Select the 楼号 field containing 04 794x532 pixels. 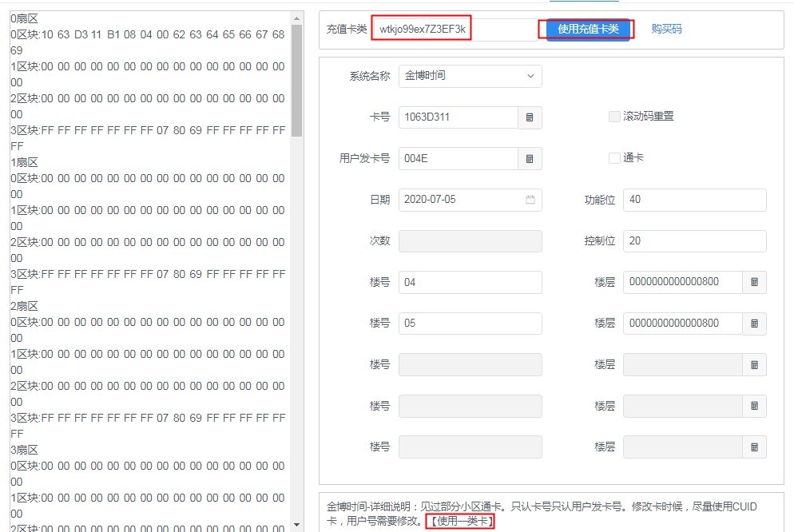tap(470, 283)
